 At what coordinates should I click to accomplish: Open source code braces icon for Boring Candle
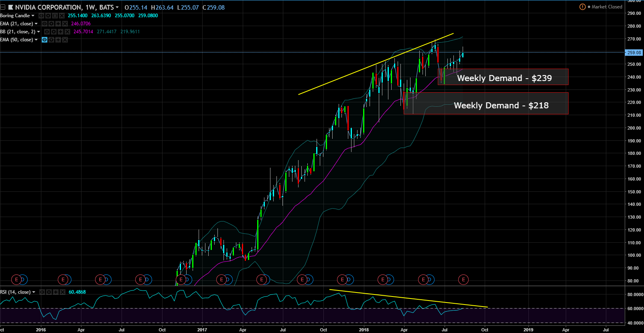coord(55,16)
